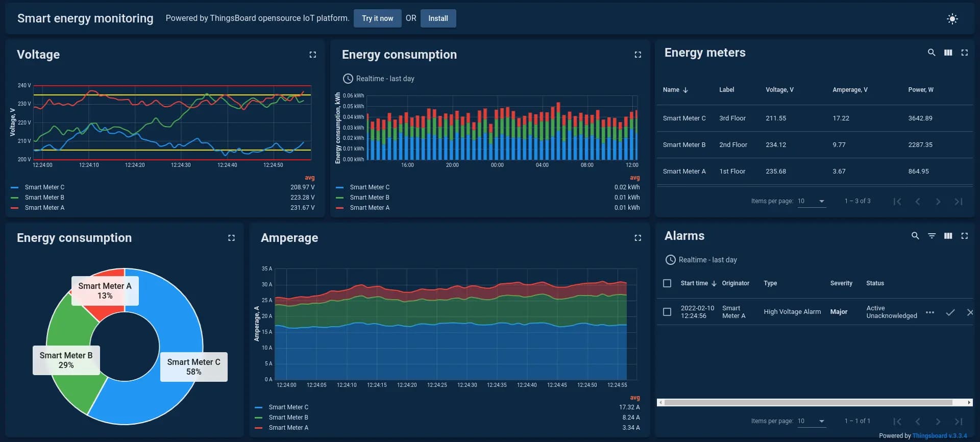
Task: Check the select-all alarms checkbox
Action: (x=667, y=283)
